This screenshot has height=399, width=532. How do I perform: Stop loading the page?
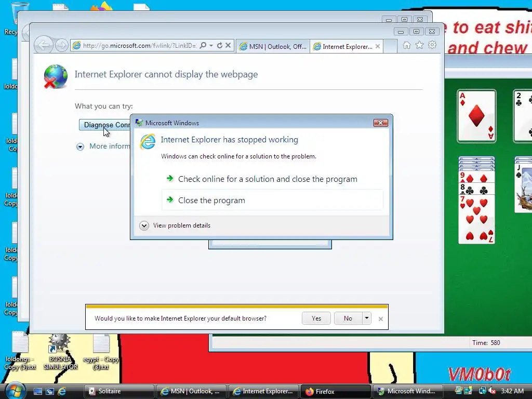[x=229, y=45]
